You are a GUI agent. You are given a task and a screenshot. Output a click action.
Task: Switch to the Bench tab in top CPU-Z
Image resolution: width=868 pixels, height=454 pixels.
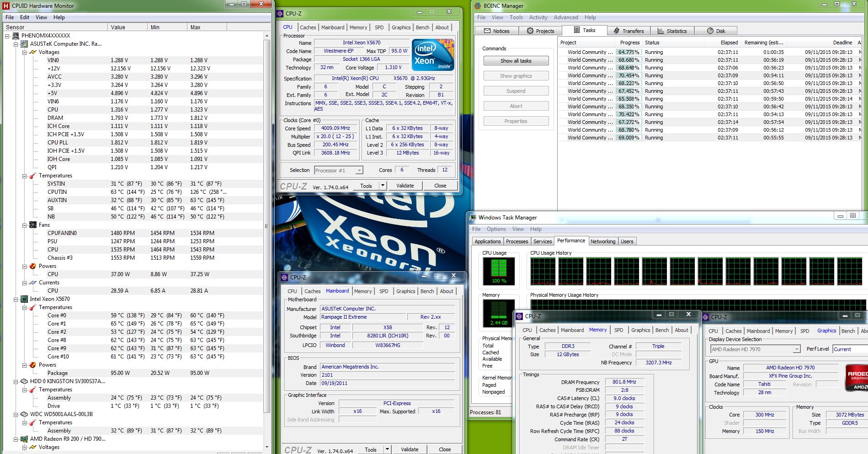point(422,27)
